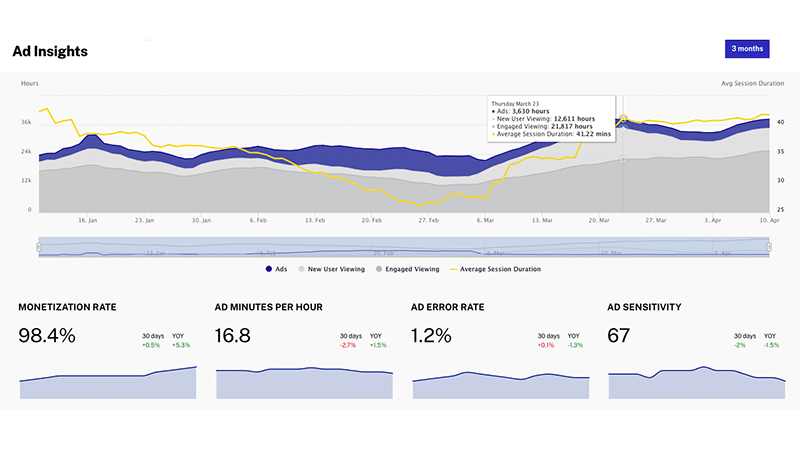Screen dimensions: 800x450
Task: Click Monetization Rate YOY +5.3% figure
Action: pos(180,345)
